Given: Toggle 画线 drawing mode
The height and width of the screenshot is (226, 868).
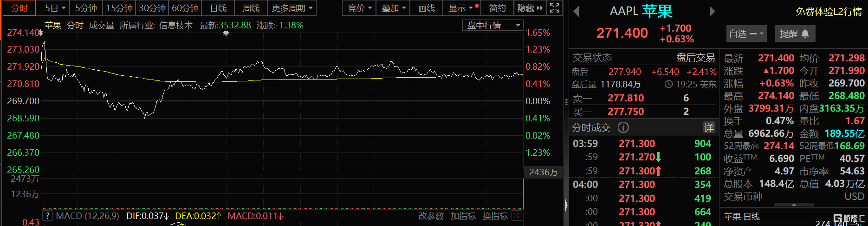Looking at the screenshot, I should 426,8.
